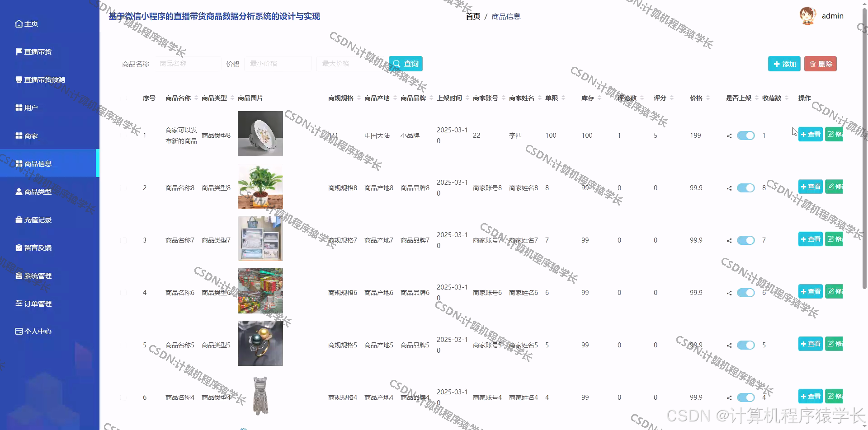
Task: Toggle 是否上架 switch for 商品名称8
Action: (746, 188)
